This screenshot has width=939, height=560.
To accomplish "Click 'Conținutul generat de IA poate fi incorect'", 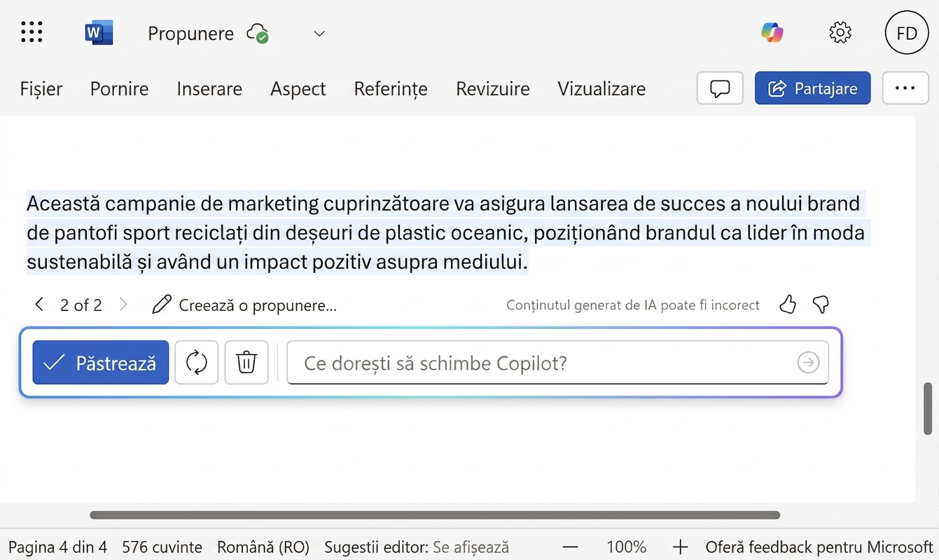I will (x=633, y=305).
